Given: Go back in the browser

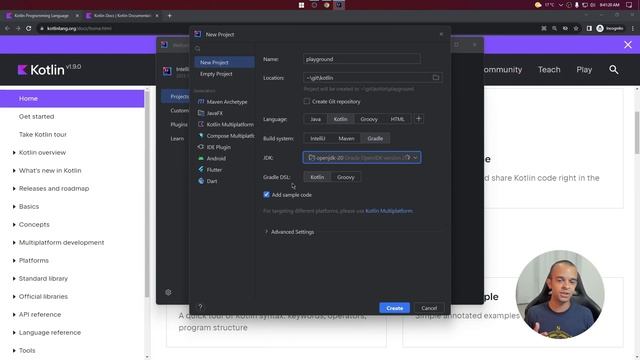Looking at the screenshot, I should (x=7, y=28).
